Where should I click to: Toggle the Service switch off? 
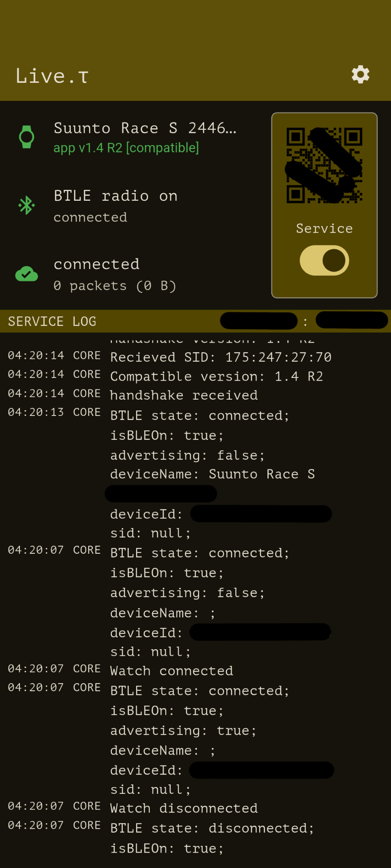point(324,260)
